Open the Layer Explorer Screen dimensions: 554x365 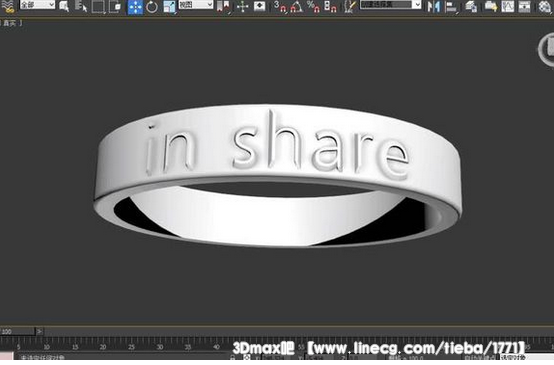[x=471, y=6]
